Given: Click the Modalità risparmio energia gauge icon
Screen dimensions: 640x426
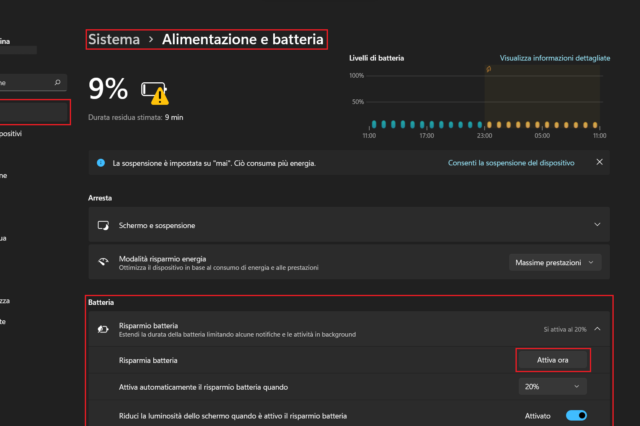Looking at the screenshot, I should (102, 262).
